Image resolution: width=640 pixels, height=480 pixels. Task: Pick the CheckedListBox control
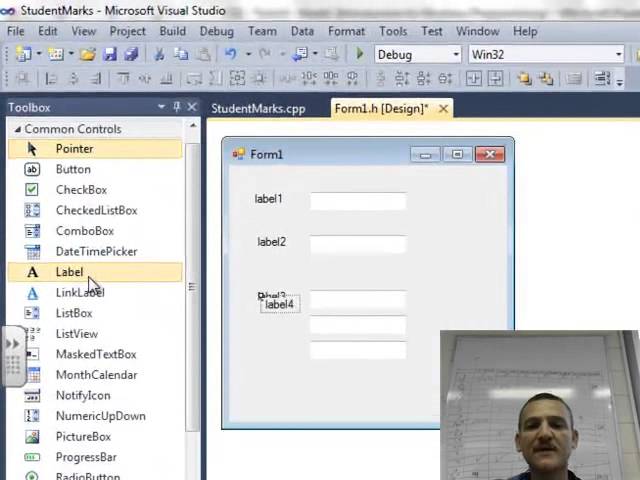(x=95, y=210)
